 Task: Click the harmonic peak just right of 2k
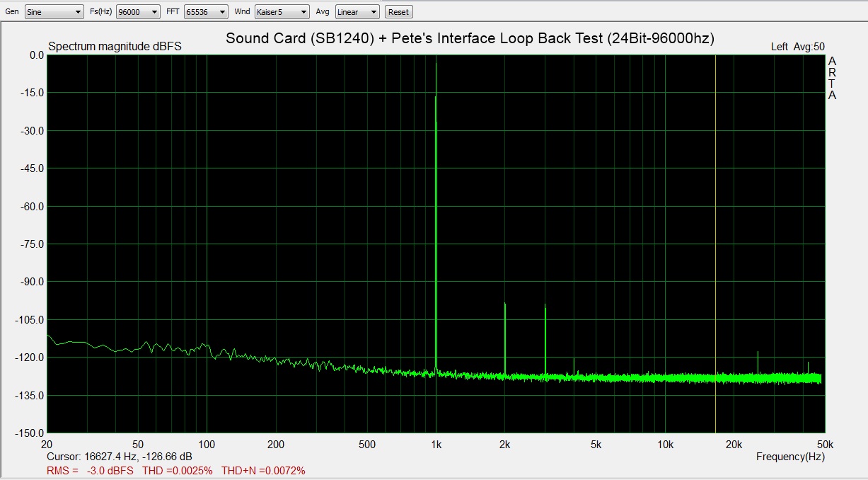(545, 340)
